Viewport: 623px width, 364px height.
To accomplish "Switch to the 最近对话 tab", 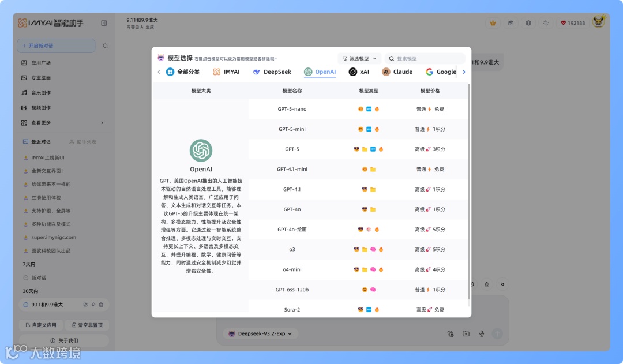I will coord(37,142).
